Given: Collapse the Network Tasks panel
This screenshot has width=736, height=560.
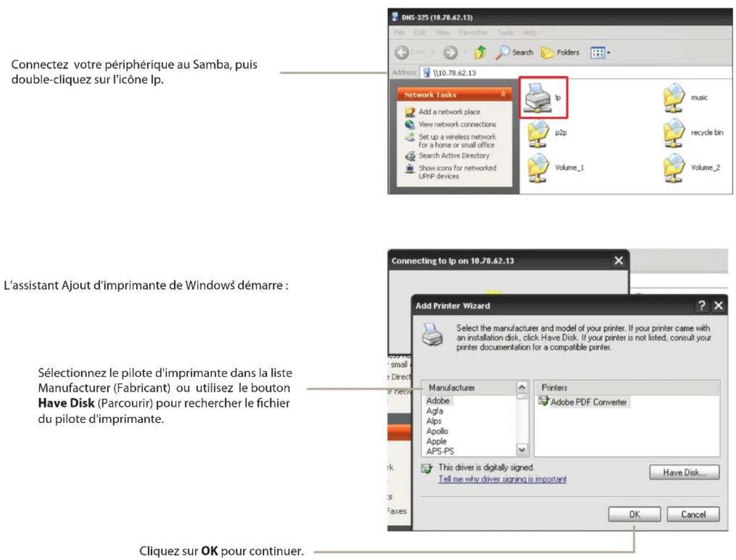Looking at the screenshot, I should pos(503,94).
